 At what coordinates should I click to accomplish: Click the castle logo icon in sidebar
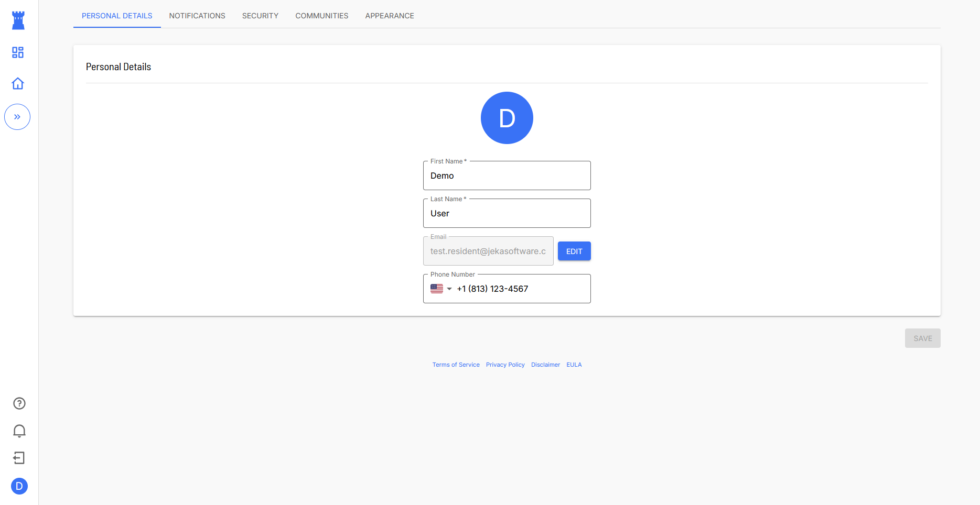pos(18,20)
